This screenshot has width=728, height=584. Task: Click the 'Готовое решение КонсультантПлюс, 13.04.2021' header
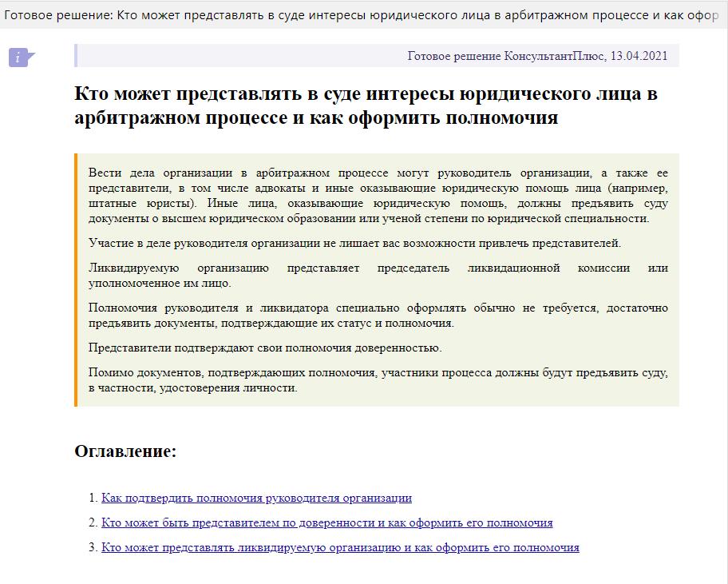pos(536,56)
